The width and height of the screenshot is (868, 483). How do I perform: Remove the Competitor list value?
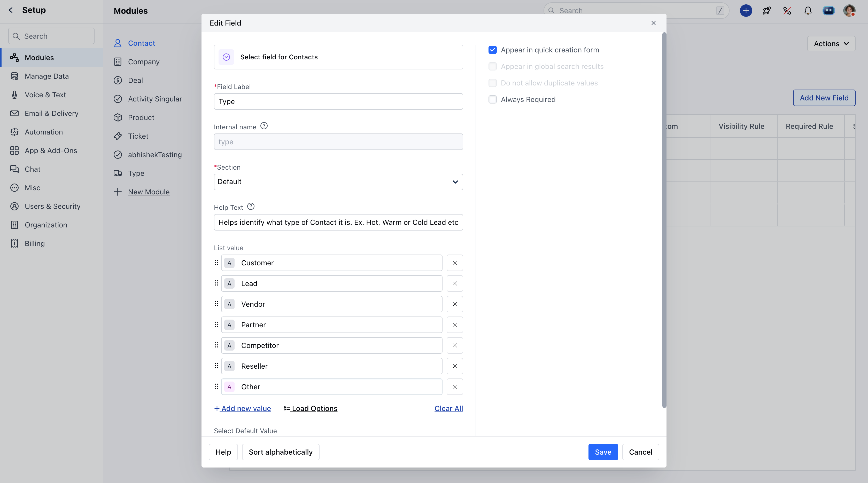coord(455,346)
